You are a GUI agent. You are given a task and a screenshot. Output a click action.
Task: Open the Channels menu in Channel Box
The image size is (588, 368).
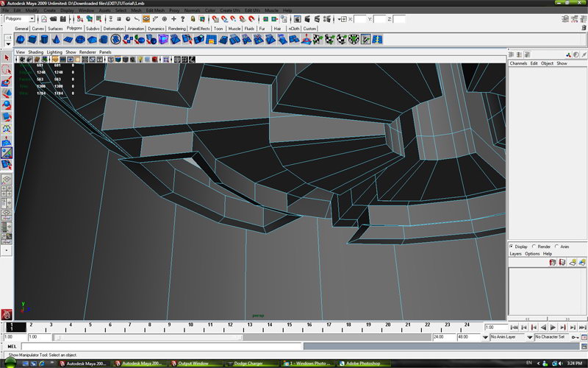pyautogui.click(x=518, y=63)
